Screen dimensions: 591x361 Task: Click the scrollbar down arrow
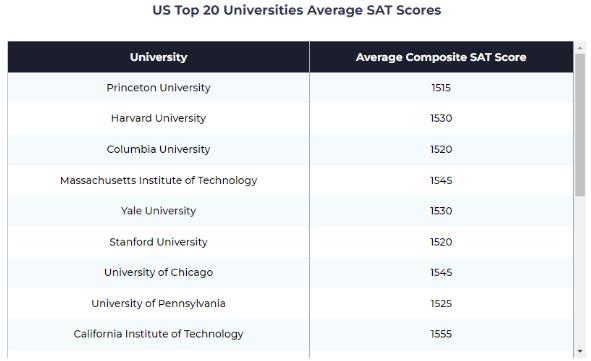pyautogui.click(x=580, y=351)
